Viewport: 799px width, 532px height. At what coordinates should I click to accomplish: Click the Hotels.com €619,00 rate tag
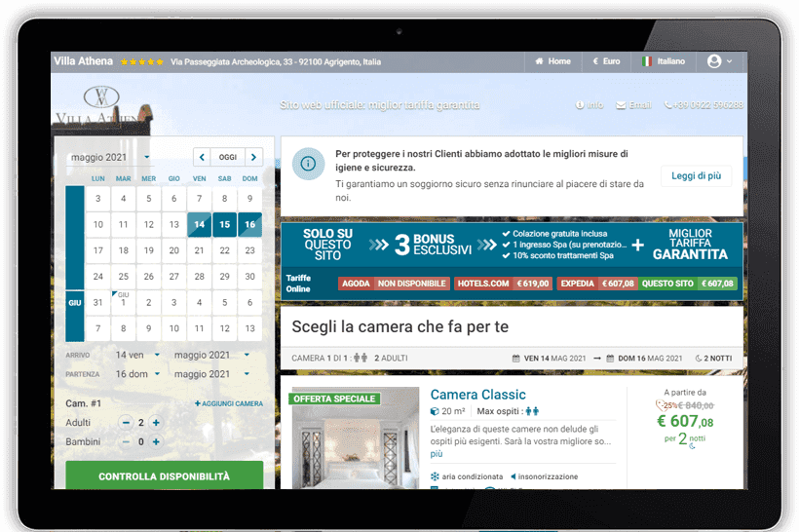click(x=503, y=284)
